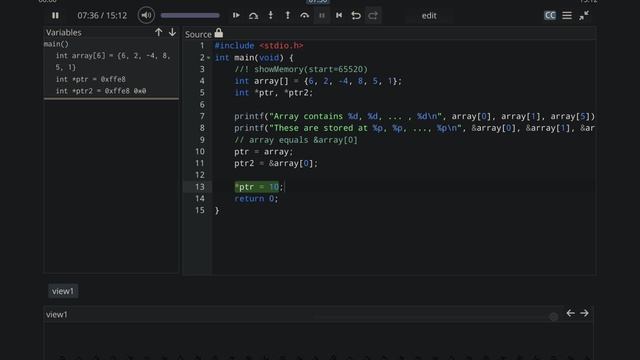Image resolution: width=640 pixels, height=360 pixels.
Task: Click the debugger pause icon
Action: tap(322, 16)
